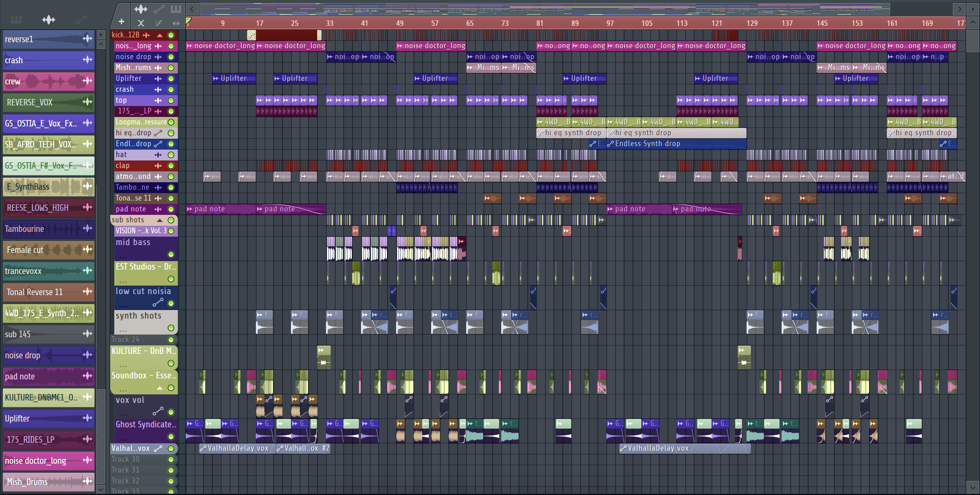Viewport: 980px width, 495px height.
Task: Click the playlist vertical scrollbar thumb
Action: point(973,41)
